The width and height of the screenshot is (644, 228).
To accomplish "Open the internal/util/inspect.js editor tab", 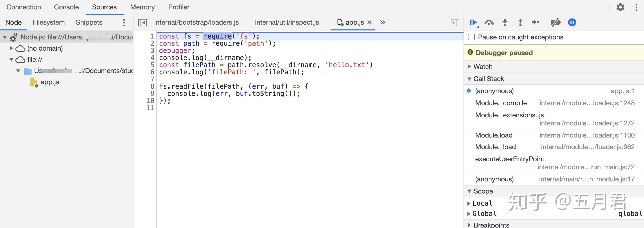I will (286, 22).
